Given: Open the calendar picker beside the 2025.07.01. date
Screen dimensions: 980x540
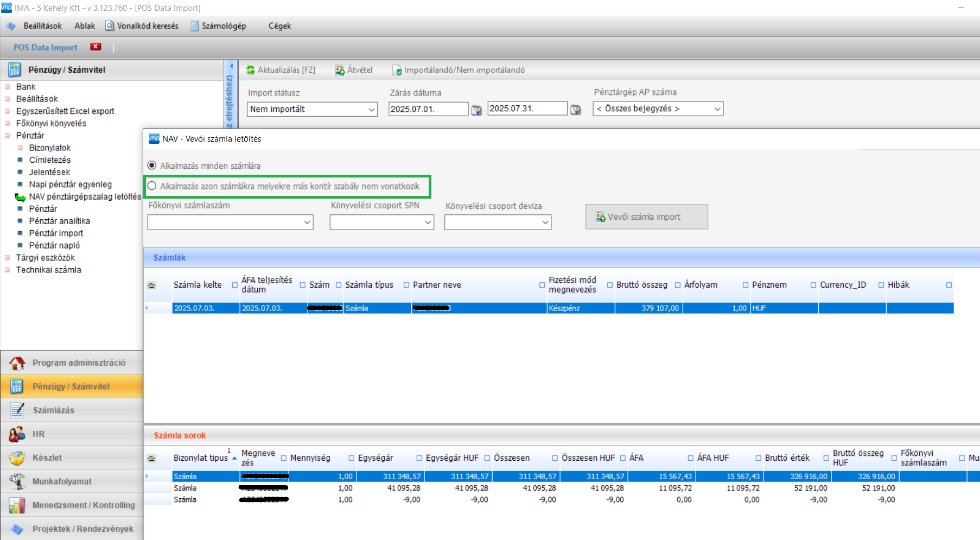Looking at the screenshot, I should [476, 110].
